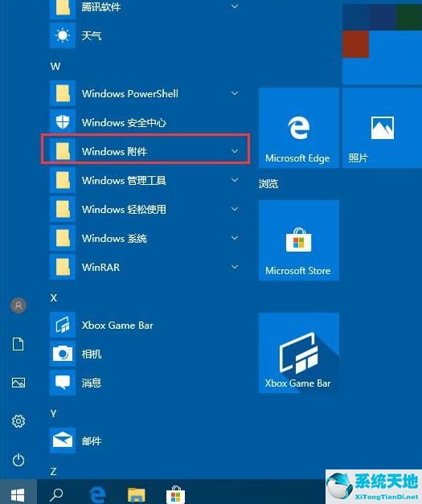This screenshot has width=422, height=504.
Task: Open File Explorer from the taskbar
Action: pos(137,495)
